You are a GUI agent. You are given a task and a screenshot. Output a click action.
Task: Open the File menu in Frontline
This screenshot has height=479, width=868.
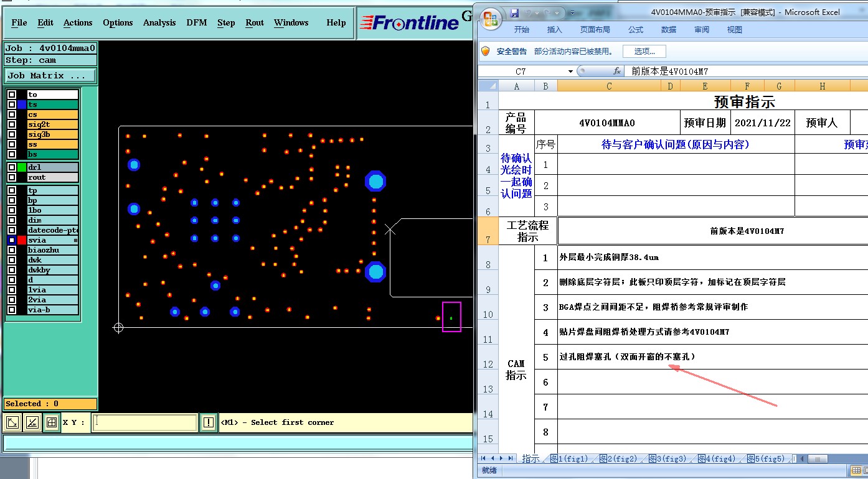tap(19, 23)
